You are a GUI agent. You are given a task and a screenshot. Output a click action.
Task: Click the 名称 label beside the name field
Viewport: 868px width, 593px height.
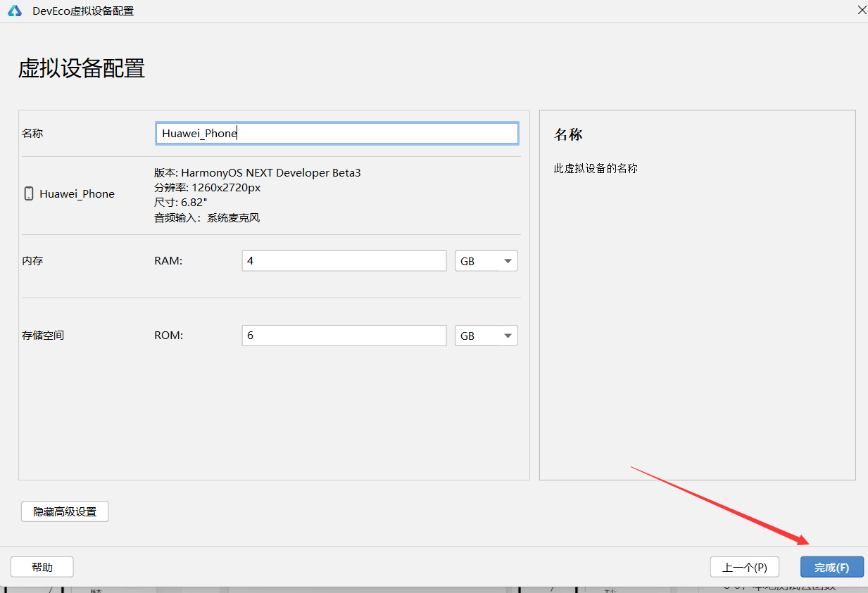[32, 133]
